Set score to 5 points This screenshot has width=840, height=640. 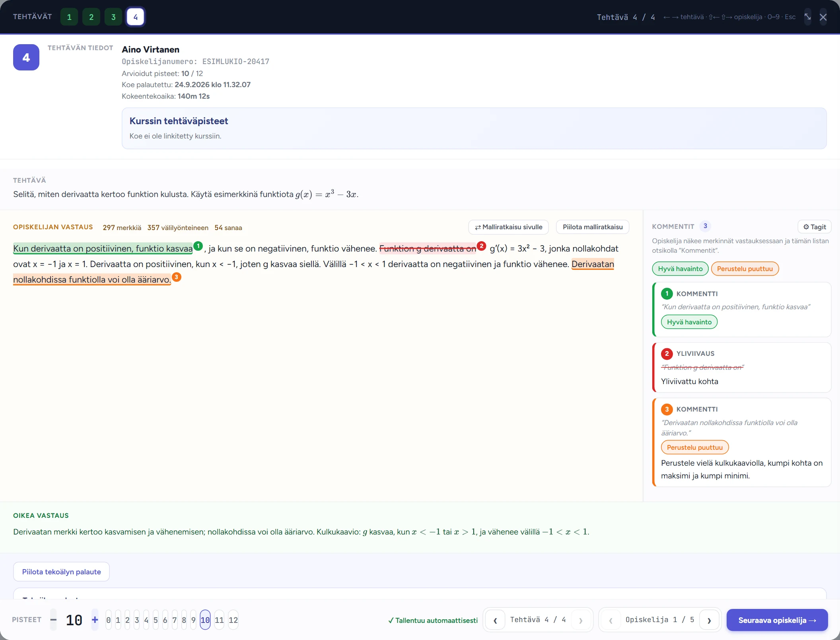pos(156,620)
